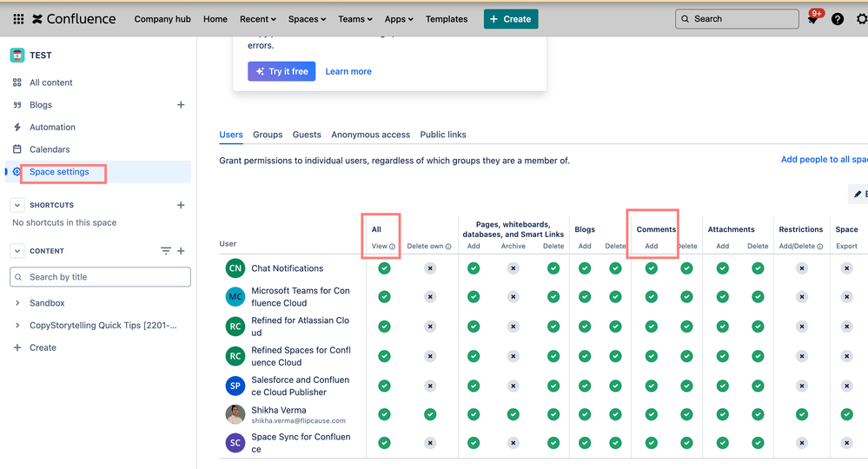Go to Home in the top navigation

(x=215, y=19)
